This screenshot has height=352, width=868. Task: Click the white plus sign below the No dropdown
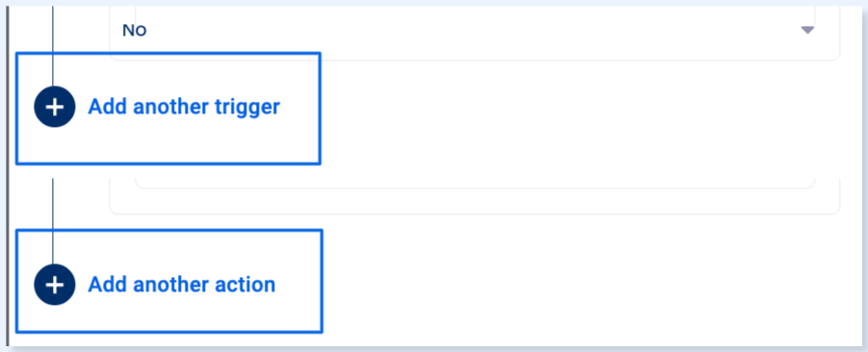click(54, 107)
